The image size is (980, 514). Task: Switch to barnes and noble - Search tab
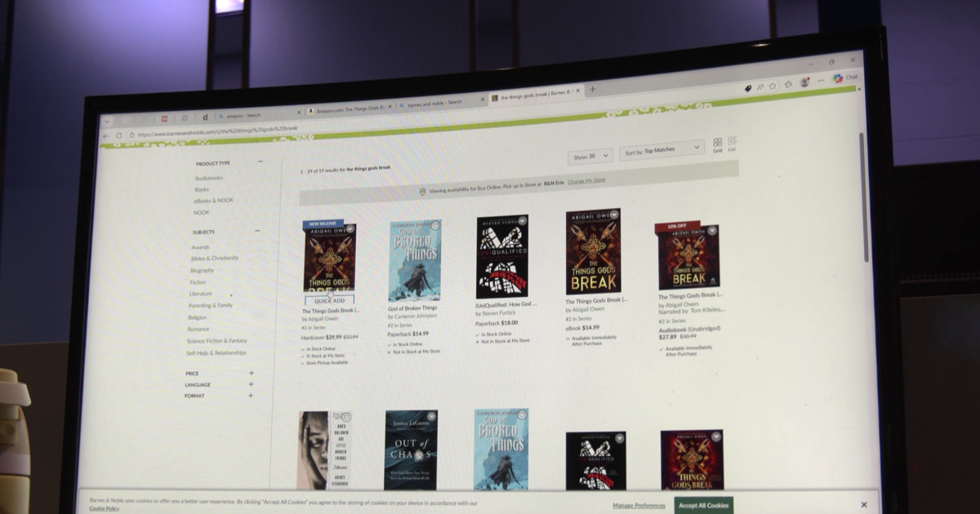click(441, 103)
